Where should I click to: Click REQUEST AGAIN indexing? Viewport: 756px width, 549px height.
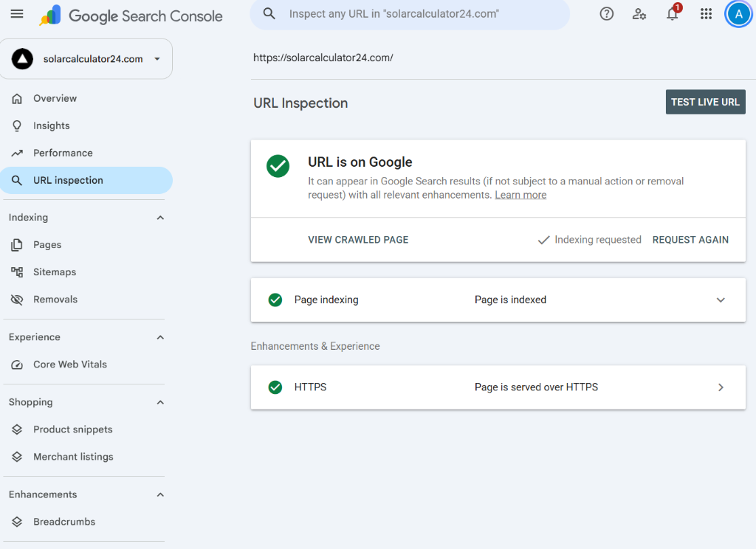tap(690, 240)
